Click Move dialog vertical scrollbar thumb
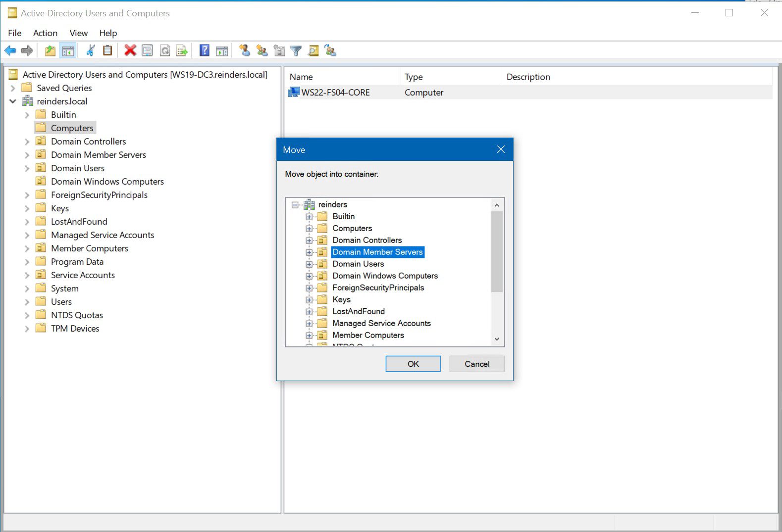This screenshot has height=532, width=782. point(497,251)
